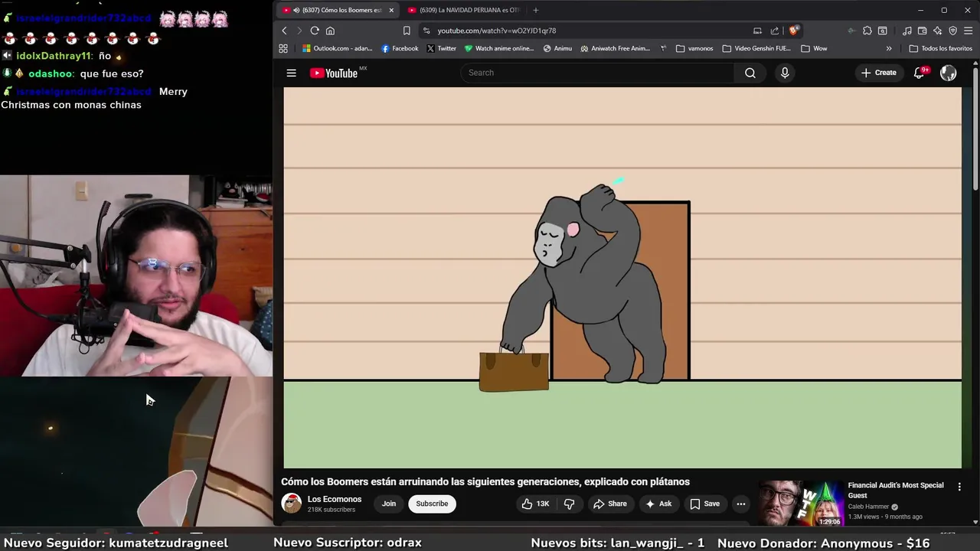
Task: Click the YouTube search input field
Action: click(597, 73)
